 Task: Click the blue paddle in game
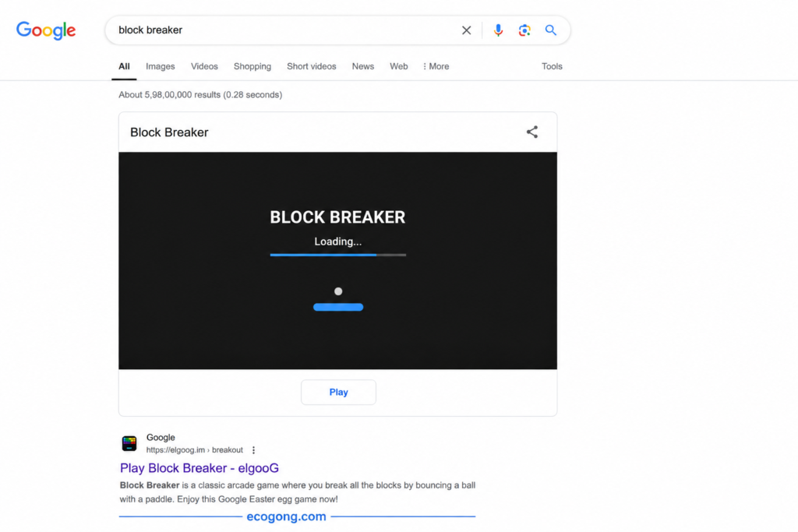point(338,307)
